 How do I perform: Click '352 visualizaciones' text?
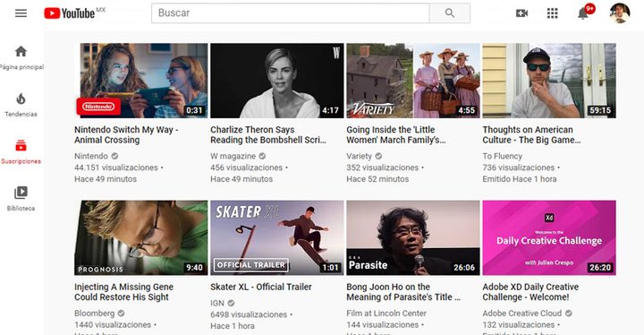(x=383, y=167)
